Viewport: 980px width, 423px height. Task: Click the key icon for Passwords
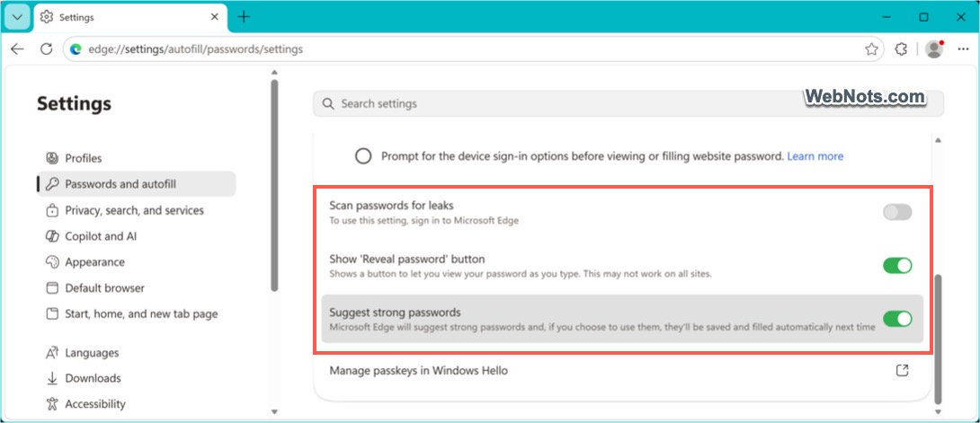[x=52, y=184]
